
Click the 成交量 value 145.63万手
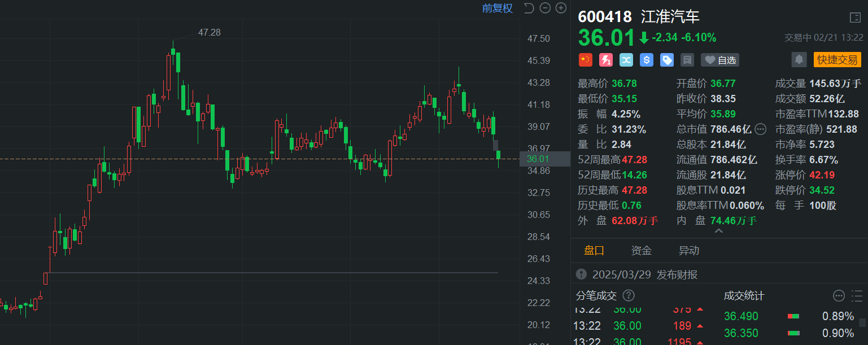pyautogui.click(x=835, y=84)
